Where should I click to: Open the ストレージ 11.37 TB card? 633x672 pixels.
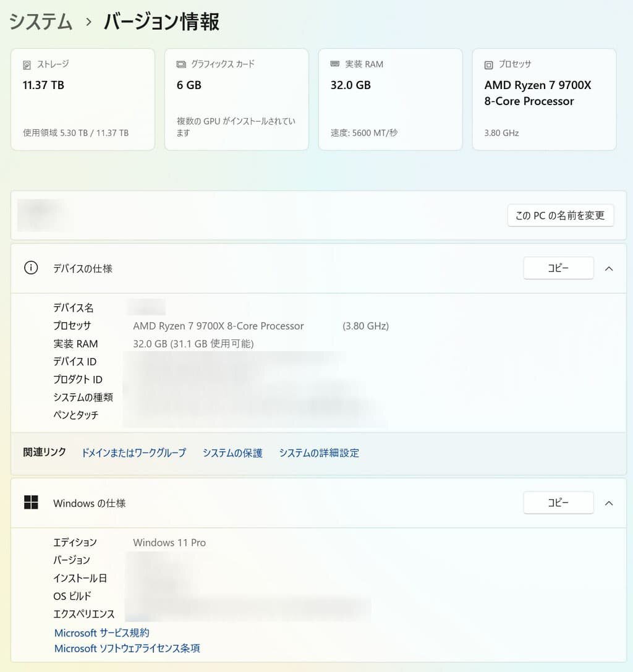coord(83,100)
